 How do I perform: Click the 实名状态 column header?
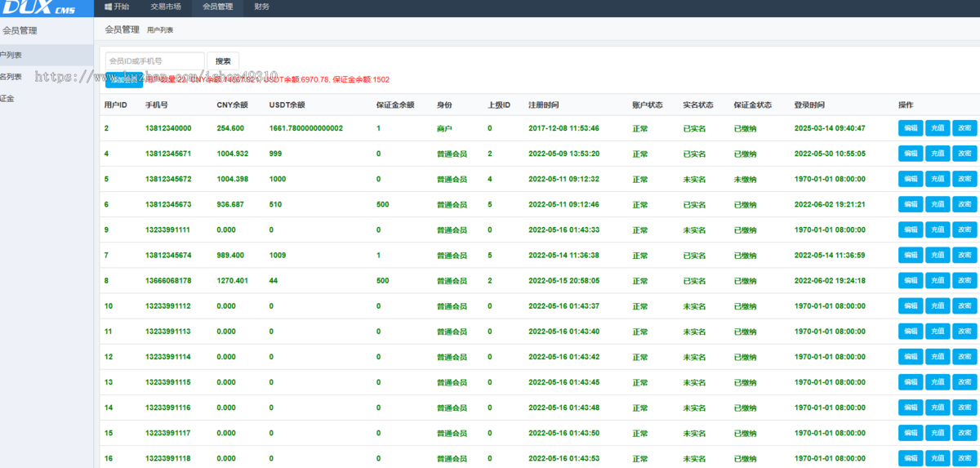(x=698, y=105)
